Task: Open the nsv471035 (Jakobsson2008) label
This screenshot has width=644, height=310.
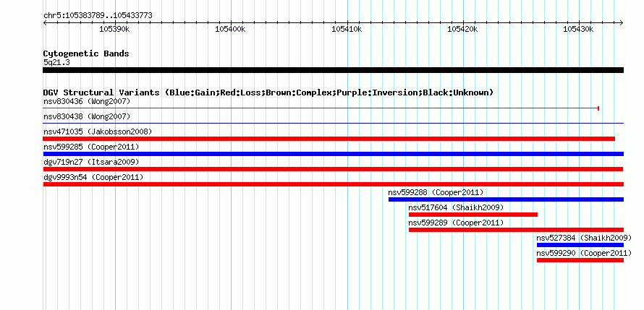Action: (98, 132)
